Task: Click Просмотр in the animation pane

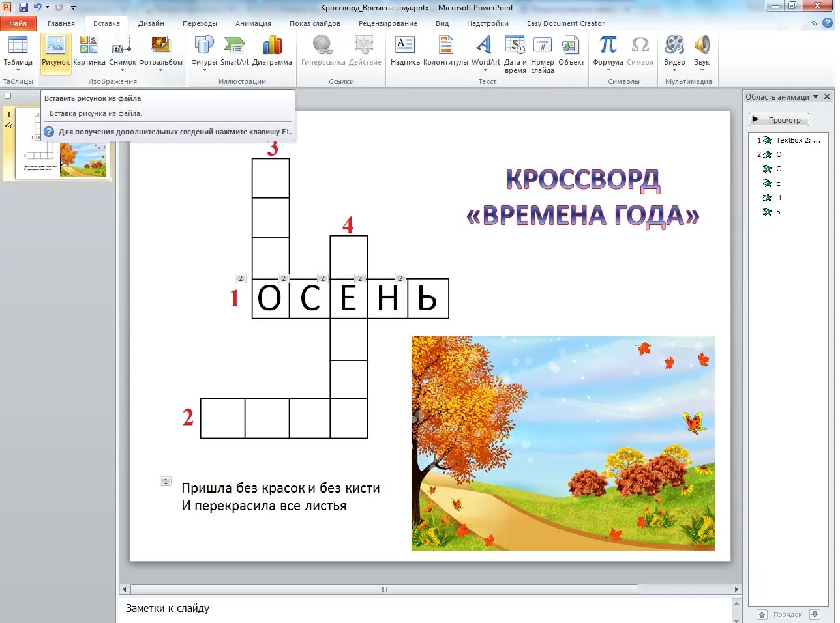Action: coord(779,119)
